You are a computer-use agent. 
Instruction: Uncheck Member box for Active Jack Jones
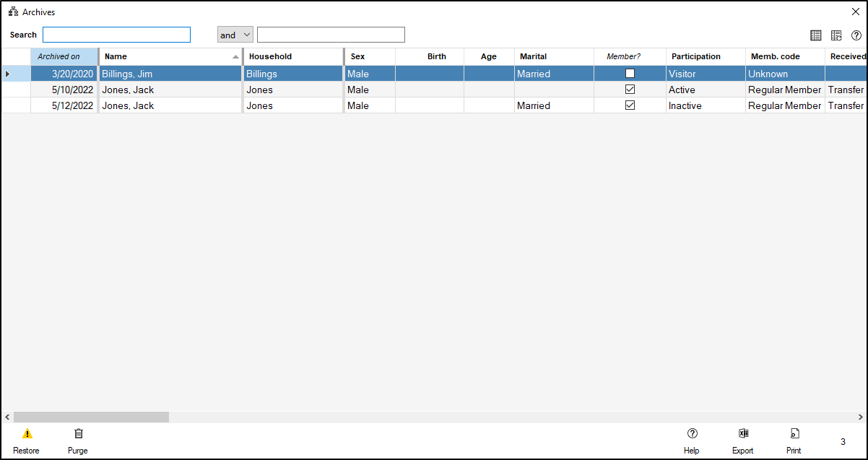(x=630, y=90)
